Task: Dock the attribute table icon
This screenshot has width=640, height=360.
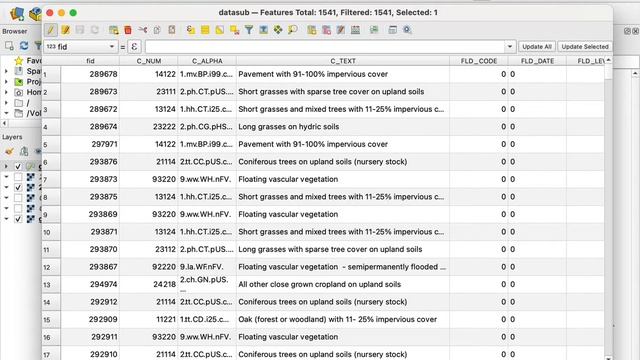Action: point(392,30)
